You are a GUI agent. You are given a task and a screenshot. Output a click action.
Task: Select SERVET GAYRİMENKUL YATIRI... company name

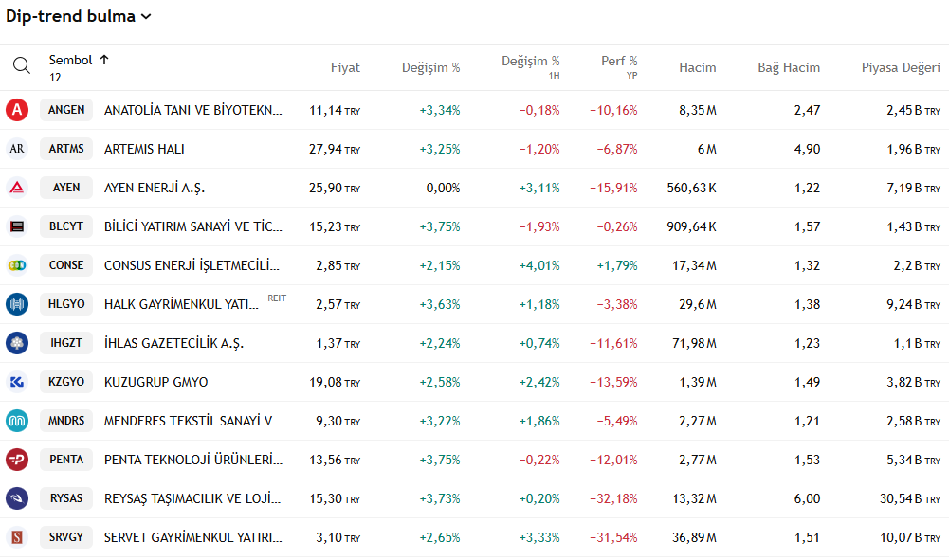(x=193, y=537)
